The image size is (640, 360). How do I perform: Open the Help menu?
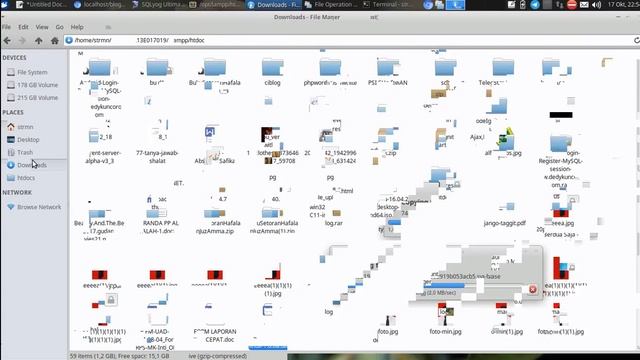coord(77,27)
